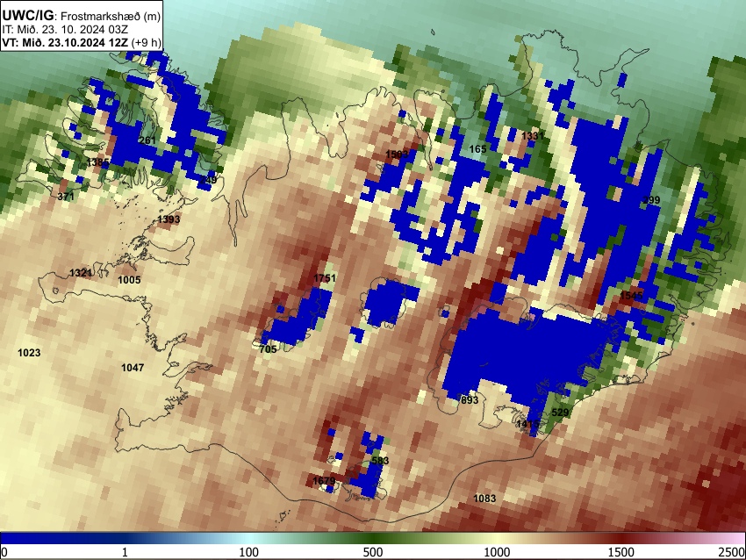Click the map value "705"
746x560 pixels.
268,349
